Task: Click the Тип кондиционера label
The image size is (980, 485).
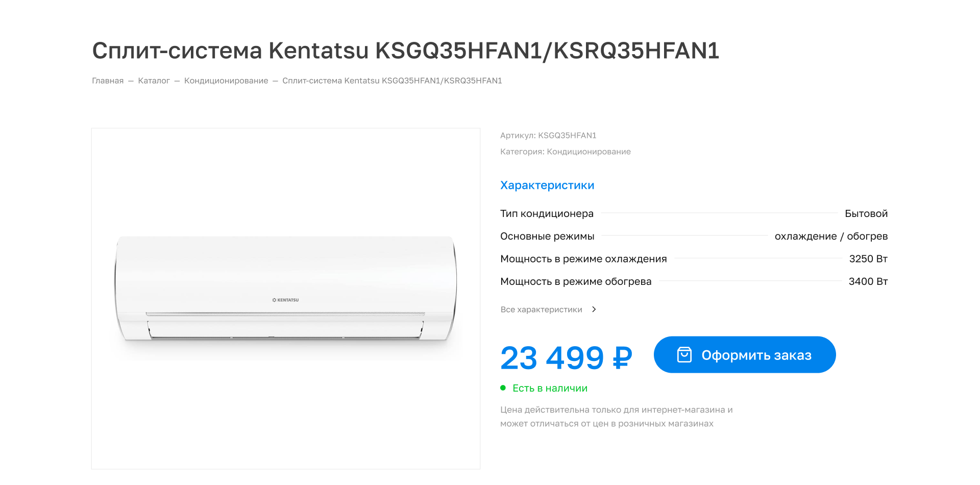Action: point(547,213)
